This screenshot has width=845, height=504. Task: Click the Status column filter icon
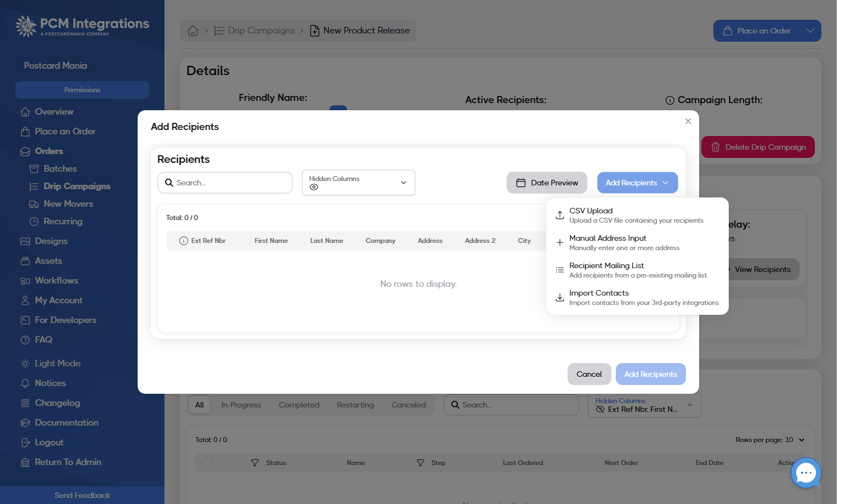point(255,463)
